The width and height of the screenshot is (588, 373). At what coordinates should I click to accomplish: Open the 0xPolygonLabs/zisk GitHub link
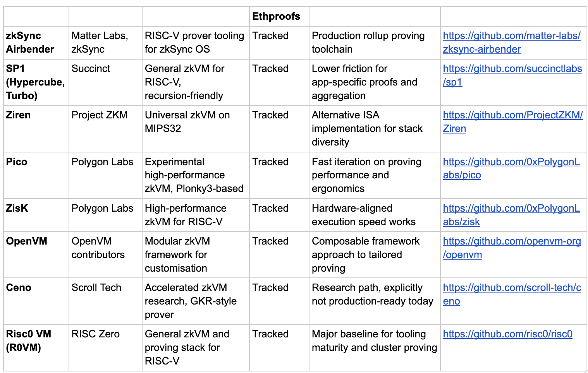[511, 215]
